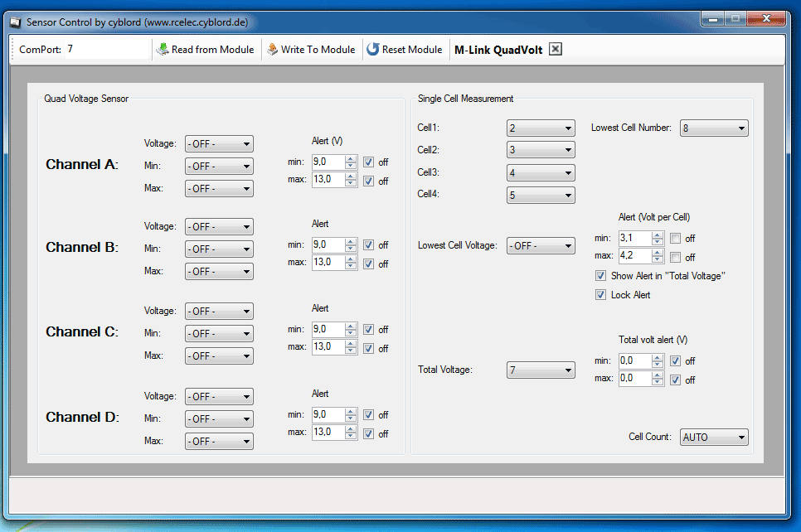This screenshot has height=532, width=801.
Task: Toggle Channel A min alert off checkbox
Action: (368, 162)
